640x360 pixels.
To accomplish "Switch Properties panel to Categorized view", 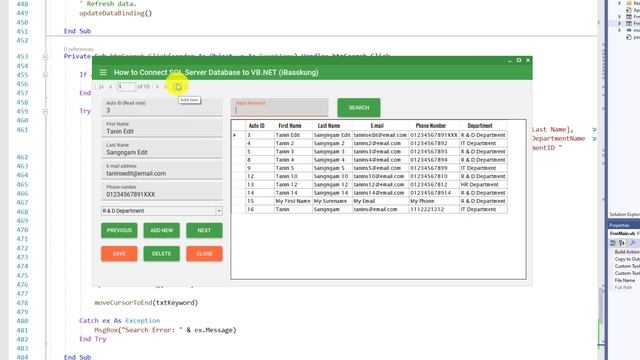I will (x=613, y=243).
